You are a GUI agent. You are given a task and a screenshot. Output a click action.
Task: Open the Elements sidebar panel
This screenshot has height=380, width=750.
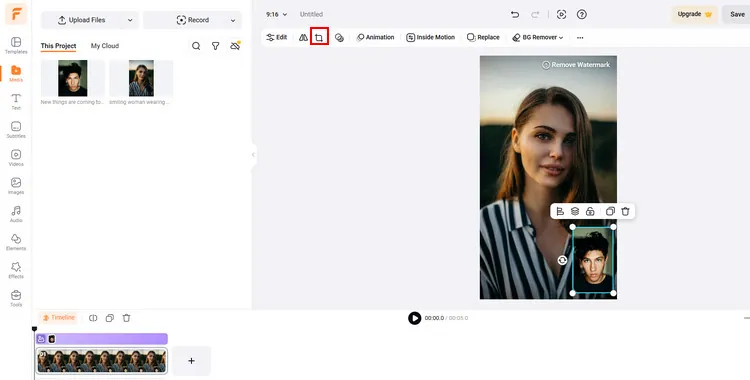tap(16, 242)
